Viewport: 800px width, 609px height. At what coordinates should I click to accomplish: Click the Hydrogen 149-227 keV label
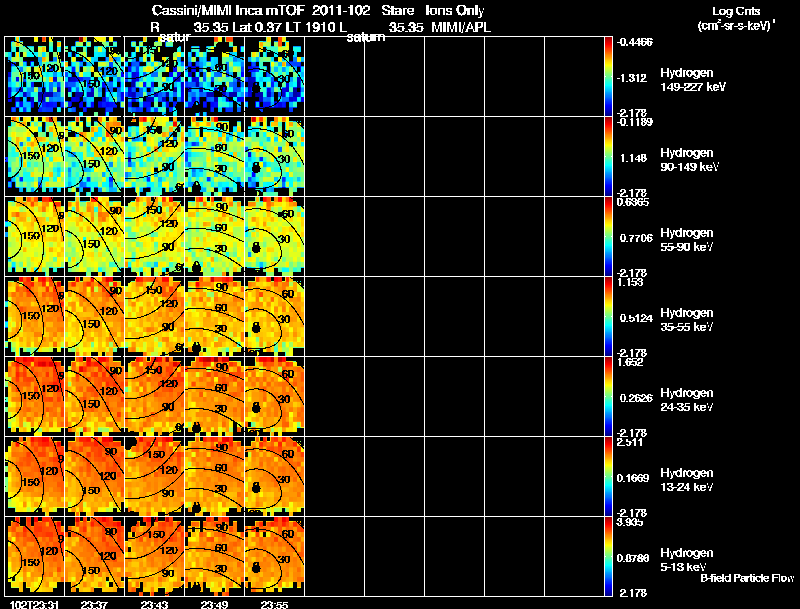point(693,80)
